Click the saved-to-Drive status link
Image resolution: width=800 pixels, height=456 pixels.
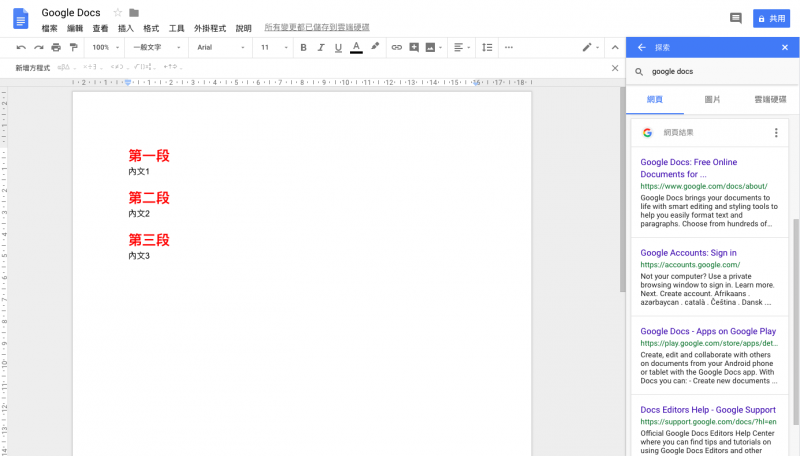coord(316,28)
